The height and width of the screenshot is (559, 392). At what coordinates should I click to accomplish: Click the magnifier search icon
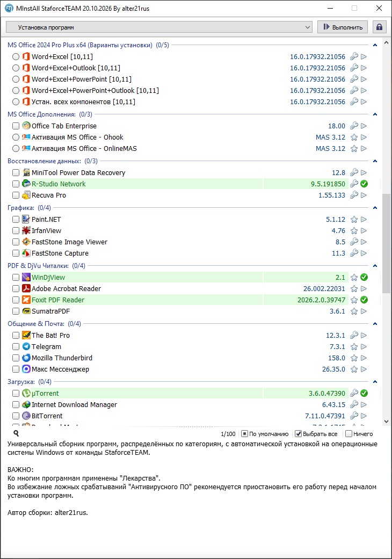[x=16, y=433]
